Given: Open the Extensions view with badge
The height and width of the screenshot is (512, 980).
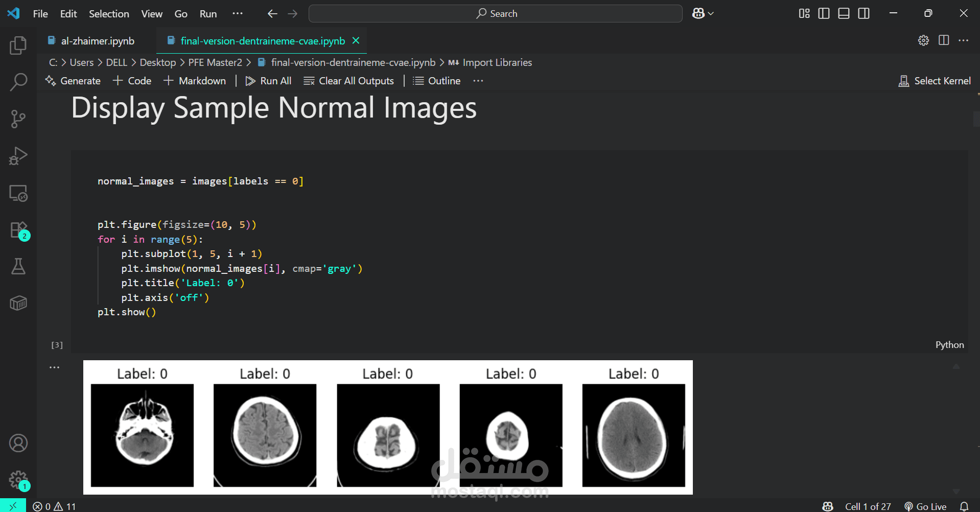Looking at the screenshot, I should pos(18,230).
